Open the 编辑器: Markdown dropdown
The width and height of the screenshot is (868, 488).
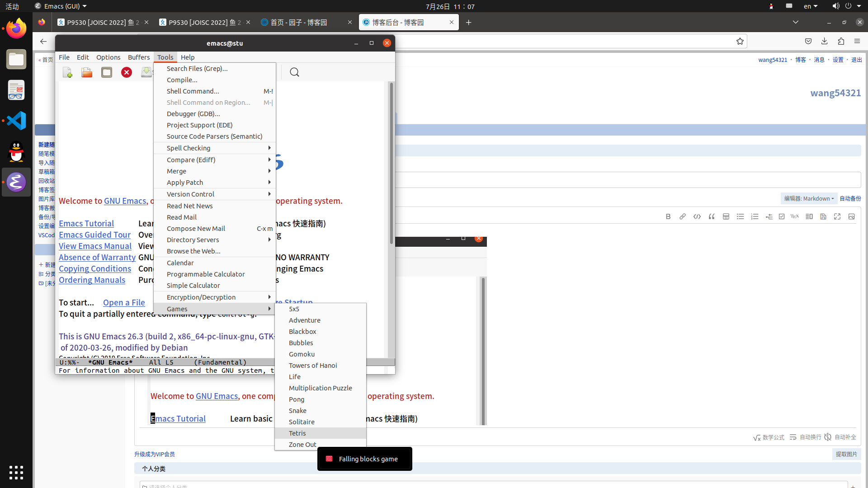point(809,198)
